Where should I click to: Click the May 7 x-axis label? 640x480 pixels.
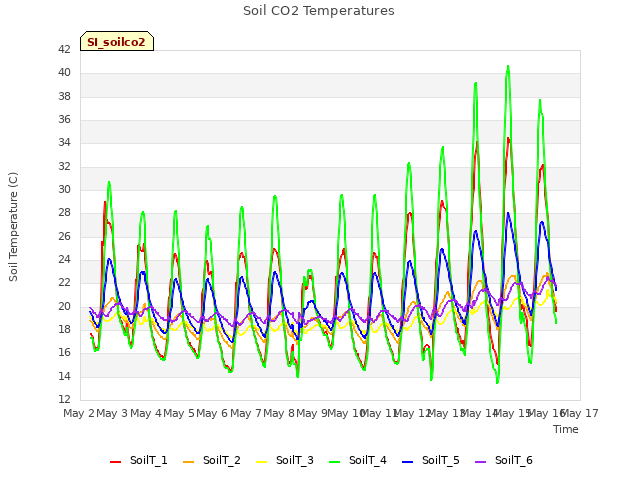(246, 413)
